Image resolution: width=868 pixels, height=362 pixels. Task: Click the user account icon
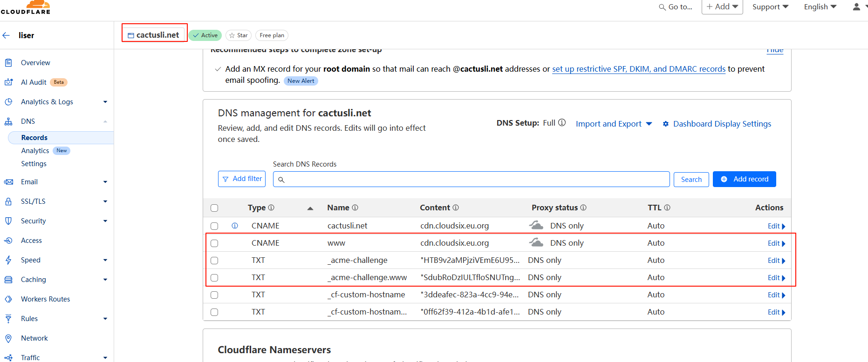856,7
